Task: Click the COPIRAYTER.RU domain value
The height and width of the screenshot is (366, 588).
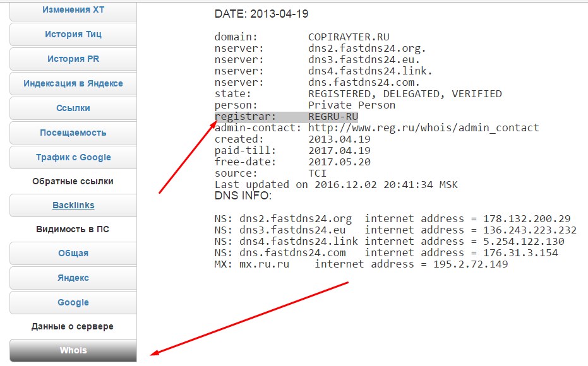Action: pyautogui.click(x=345, y=37)
